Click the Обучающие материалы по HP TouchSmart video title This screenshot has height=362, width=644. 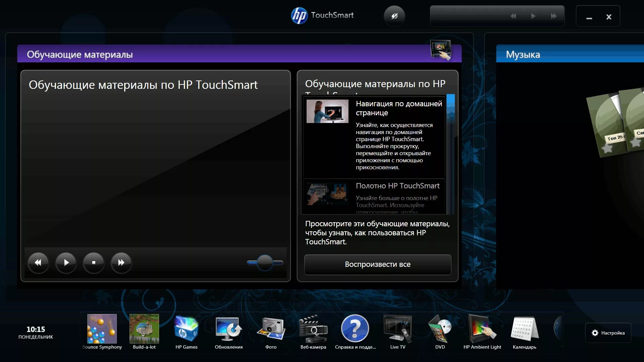coord(143,85)
